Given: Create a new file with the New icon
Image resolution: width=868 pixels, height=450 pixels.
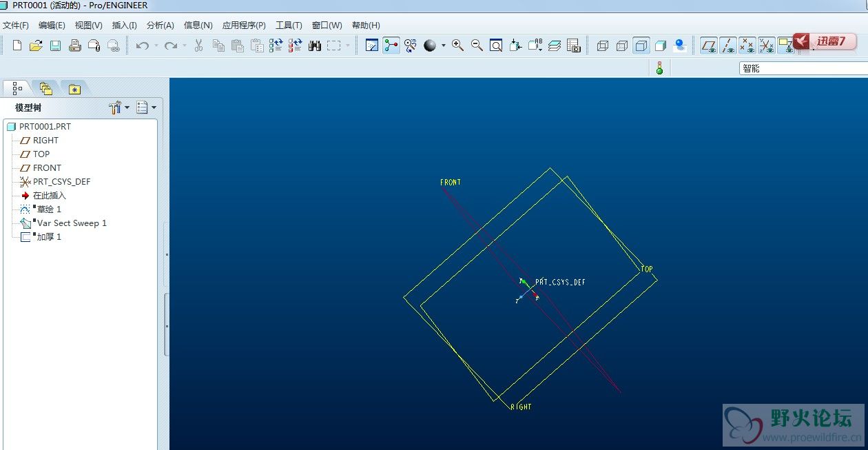Looking at the screenshot, I should click(17, 45).
